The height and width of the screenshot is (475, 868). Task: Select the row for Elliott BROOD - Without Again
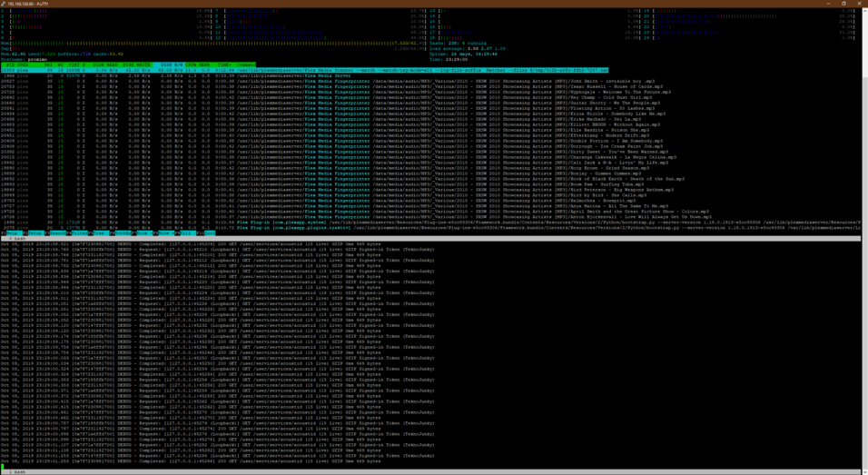(x=330, y=124)
